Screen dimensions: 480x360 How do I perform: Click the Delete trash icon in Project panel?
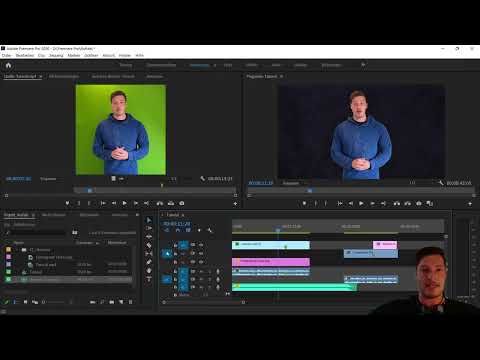pos(131,302)
